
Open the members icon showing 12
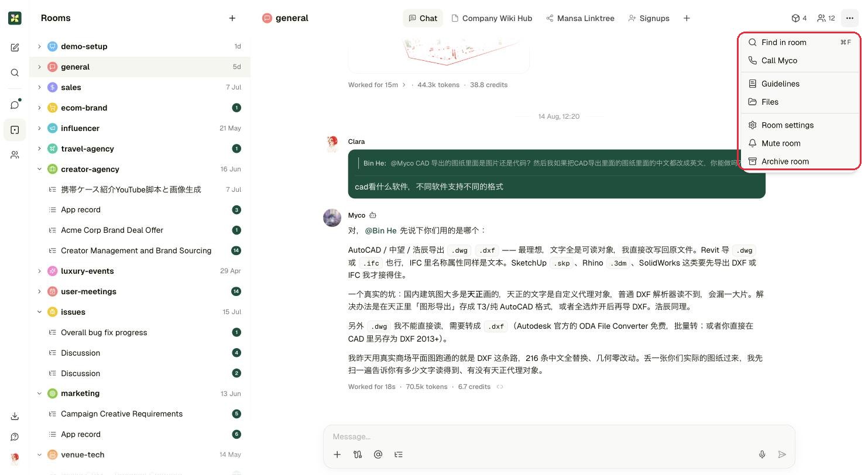click(x=826, y=18)
